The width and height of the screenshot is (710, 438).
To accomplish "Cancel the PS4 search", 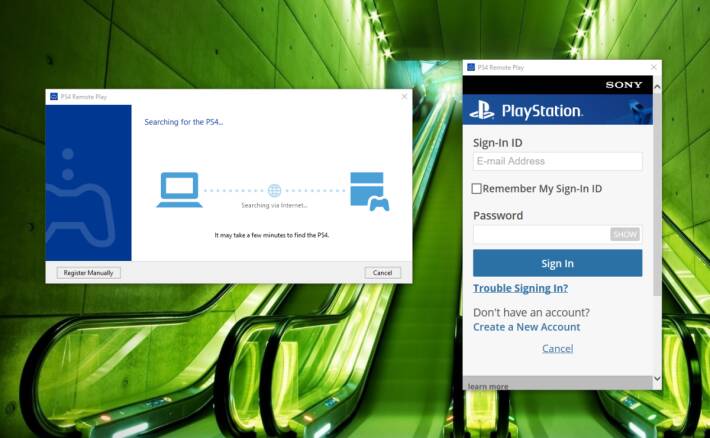I will point(382,273).
